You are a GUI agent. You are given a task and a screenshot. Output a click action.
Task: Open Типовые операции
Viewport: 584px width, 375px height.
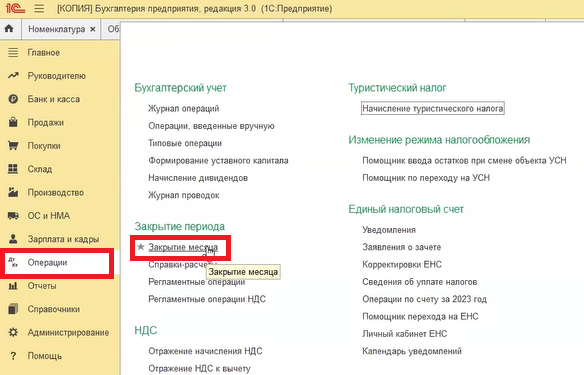(x=185, y=143)
